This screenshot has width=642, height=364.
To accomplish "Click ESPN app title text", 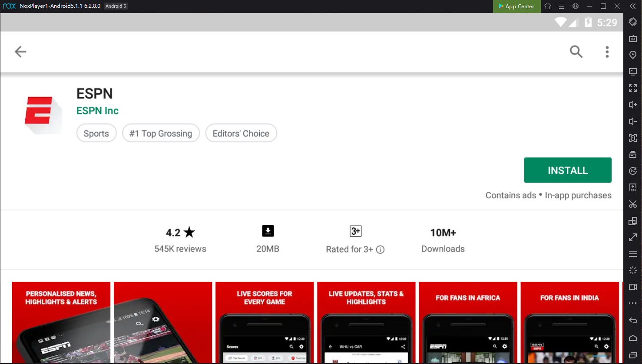I will (x=95, y=93).
